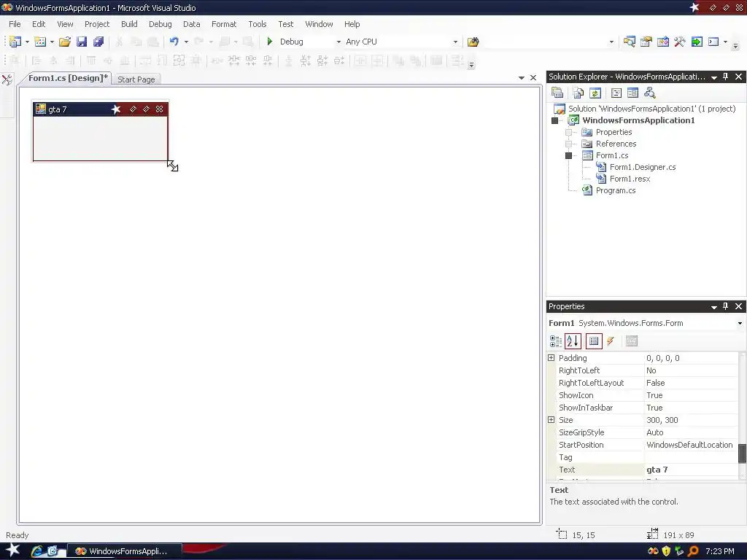Open the Format menu
The width and height of the screenshot is (747, 560).
tap(224, 24)
